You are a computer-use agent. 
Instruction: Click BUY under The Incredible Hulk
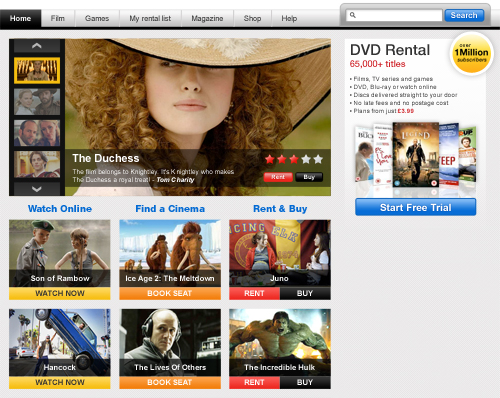tap(305, 382)
